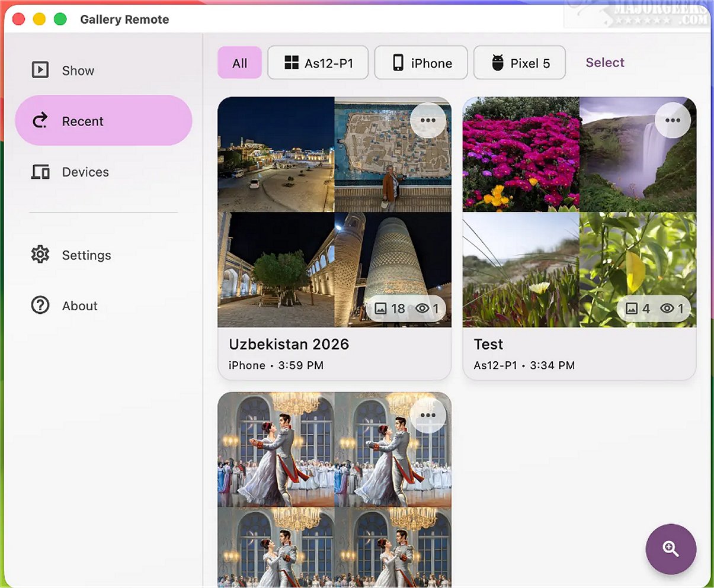This screenshot has width=714, height=588.
Task: Open the white dune flower thumbnail
Action: (521, 269)
